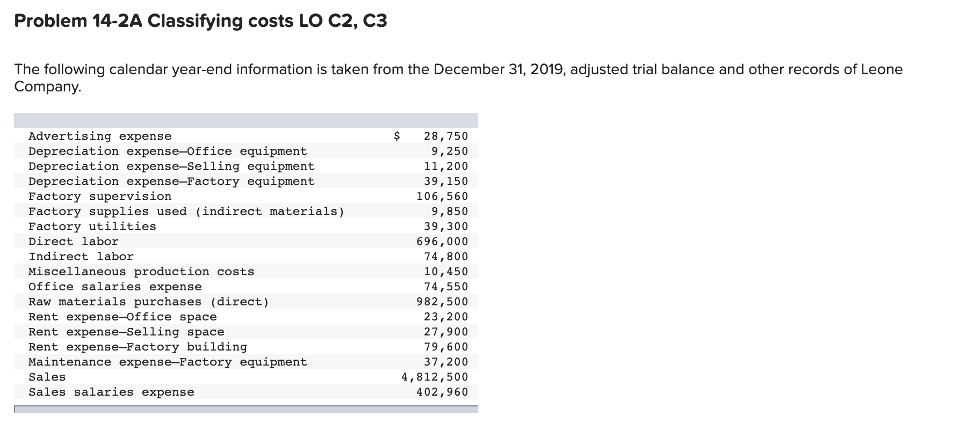This screenshot has width=980, height=429.
Task: Select "Rent expense—Factory building" label
Action: pyautogui.click(x=138, y=347)
